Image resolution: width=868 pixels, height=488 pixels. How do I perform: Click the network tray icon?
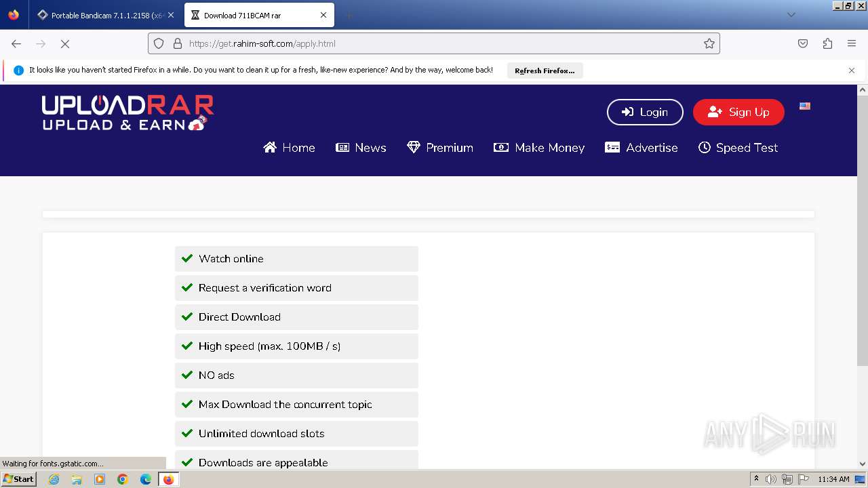pyautogui.click(x=787, y=479)
